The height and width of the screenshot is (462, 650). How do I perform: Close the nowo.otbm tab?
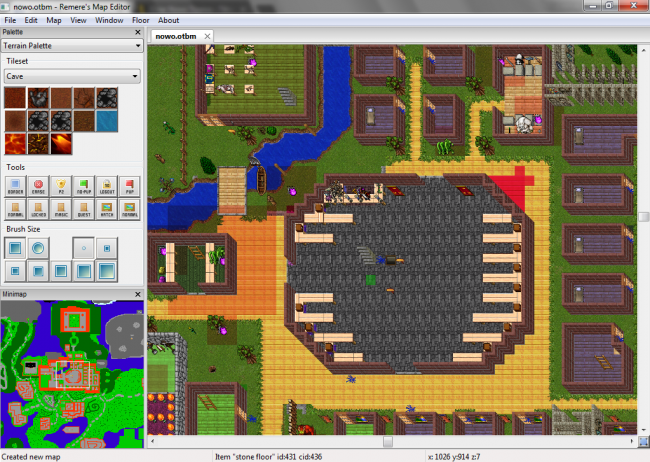(x=207, y=36)
